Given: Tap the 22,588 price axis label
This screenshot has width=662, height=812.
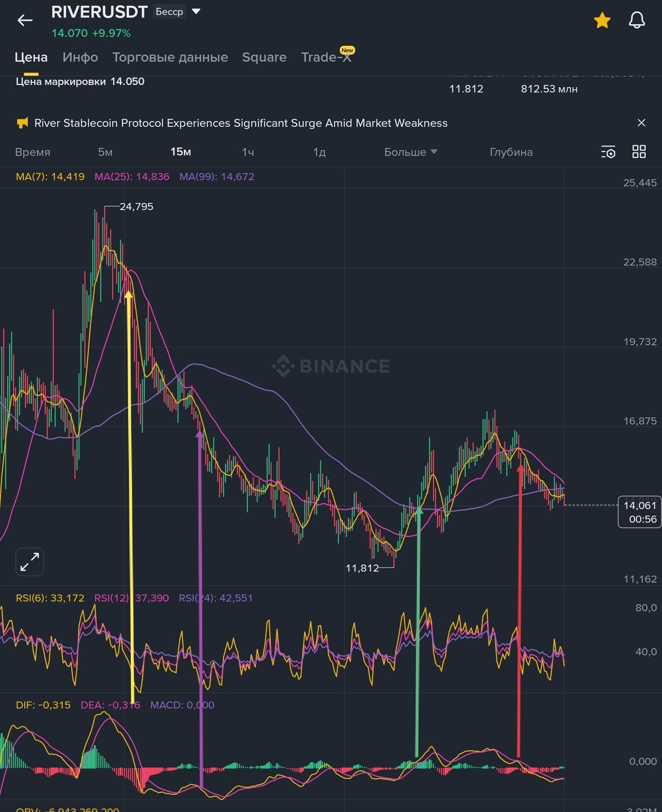Looking at the screenshot, I should 640,262.
